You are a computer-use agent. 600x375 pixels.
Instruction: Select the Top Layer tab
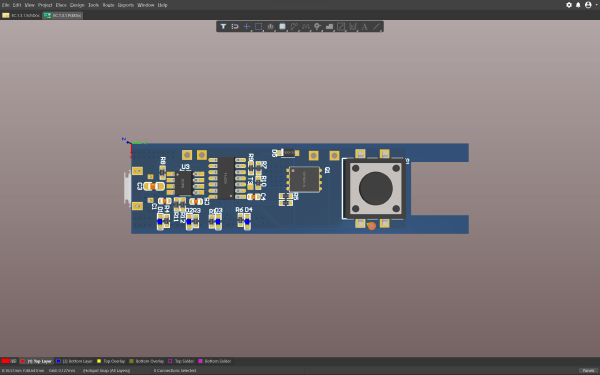(36, 361)
